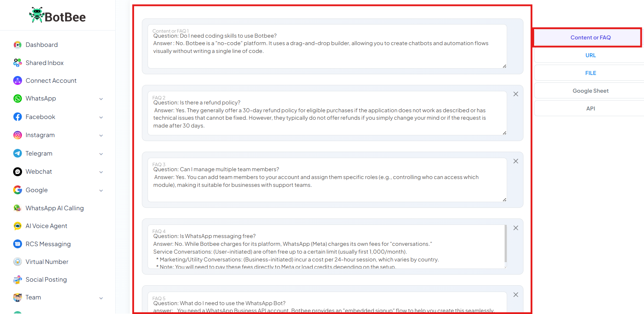Click the Google menu label
Image resolution: width=644 pixels, height=314 pixels.
[37, 190]
